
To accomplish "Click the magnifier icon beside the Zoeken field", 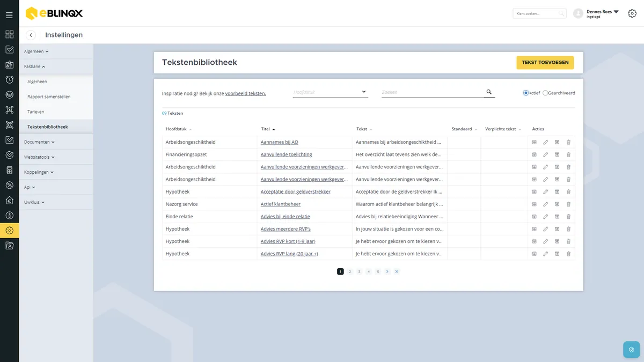I will pos(489,92).
